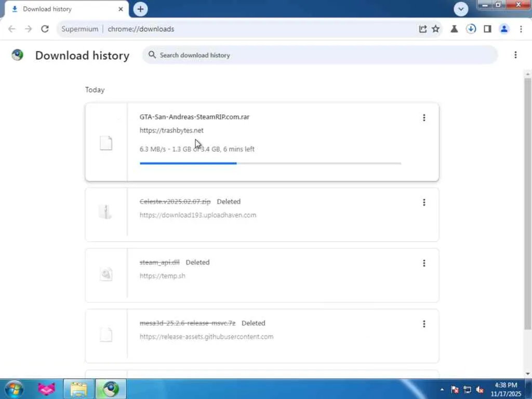The height and width of the screenshot is (399, 532).
Task: Open more actions for GTA-San-Andreas download
Action: pos(424,118)
